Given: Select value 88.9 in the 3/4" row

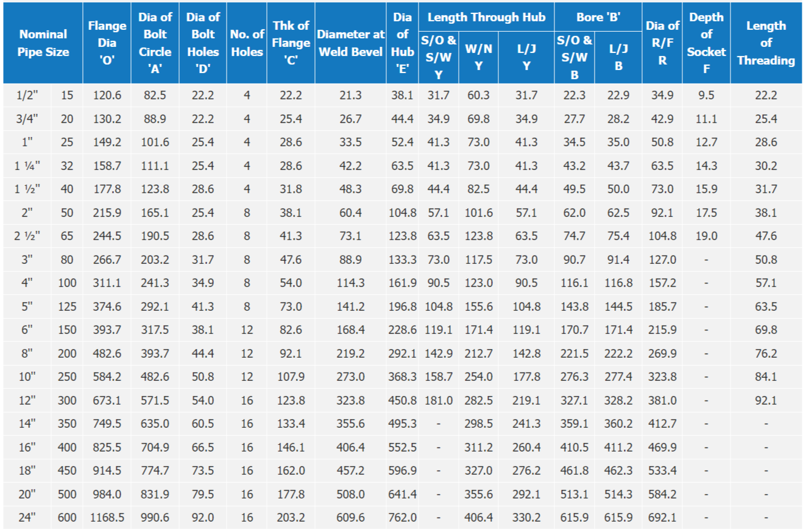Looking at the screenshot, I should tap(155, 119).
